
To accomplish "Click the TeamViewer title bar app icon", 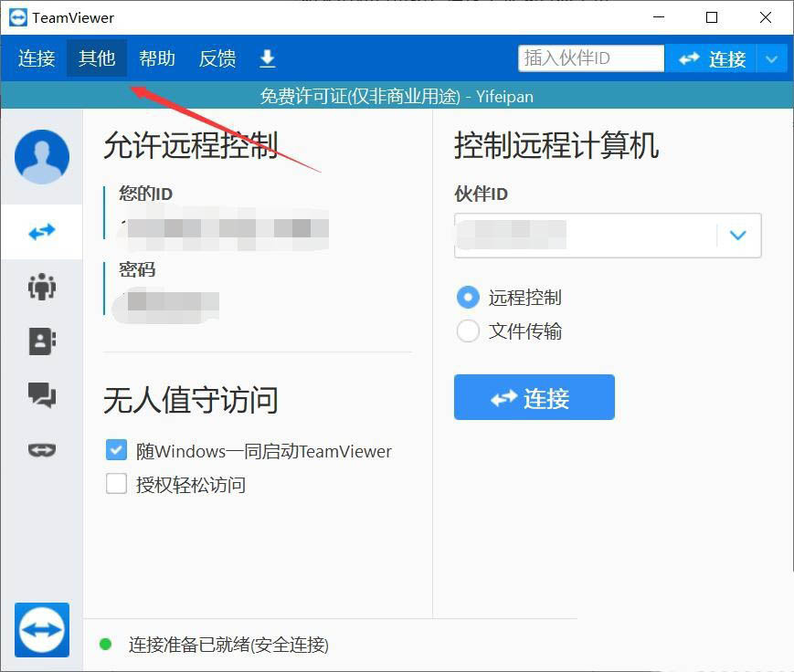I will [x=18, y=17].
